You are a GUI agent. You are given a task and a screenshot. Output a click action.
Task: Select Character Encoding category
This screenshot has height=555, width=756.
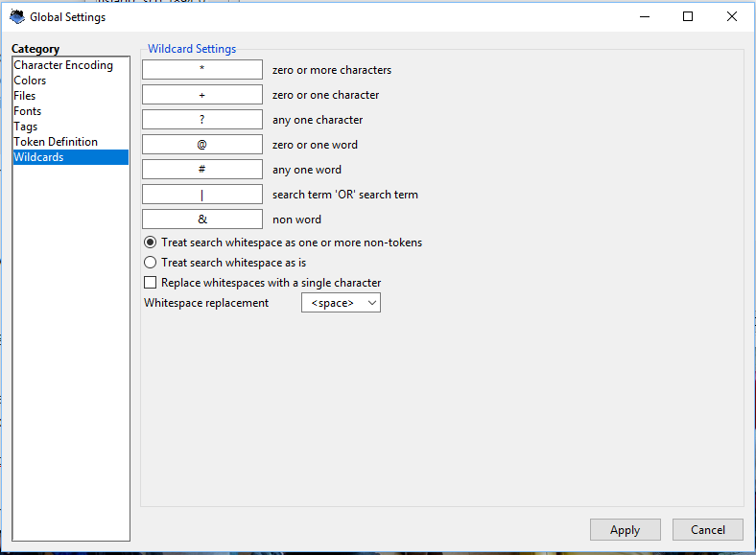tap(63, 65)
